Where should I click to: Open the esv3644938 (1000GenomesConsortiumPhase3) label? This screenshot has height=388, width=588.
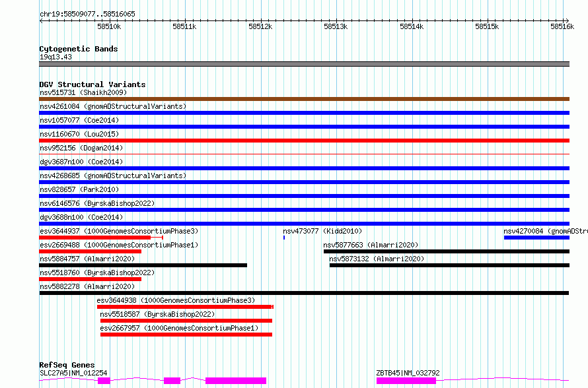(176, 300)
